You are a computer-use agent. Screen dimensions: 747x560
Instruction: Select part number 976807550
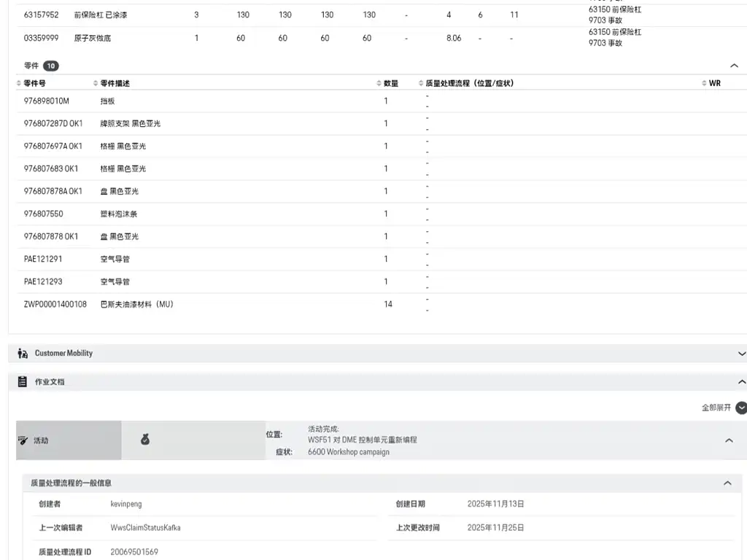pyautogui.click(x=43, y=214)
